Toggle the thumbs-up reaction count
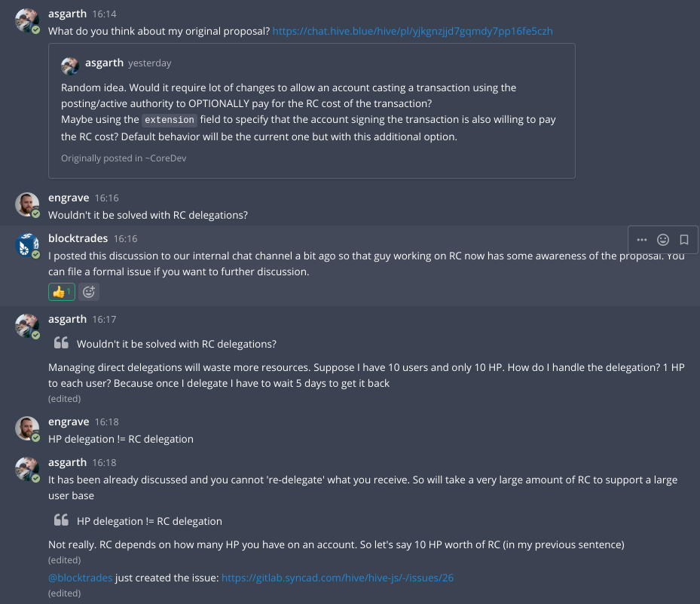Screen dimensions: 700x604 [x=61, y=292]
